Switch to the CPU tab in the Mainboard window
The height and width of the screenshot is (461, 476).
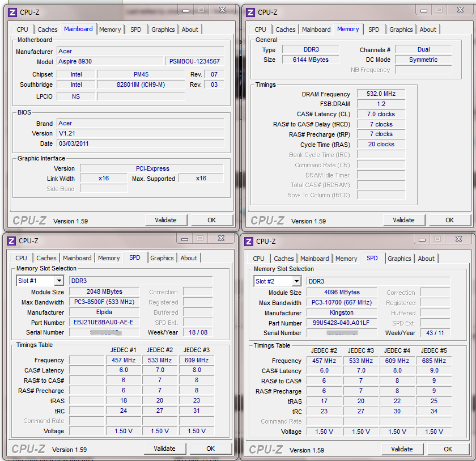click(x=22, y=29)
